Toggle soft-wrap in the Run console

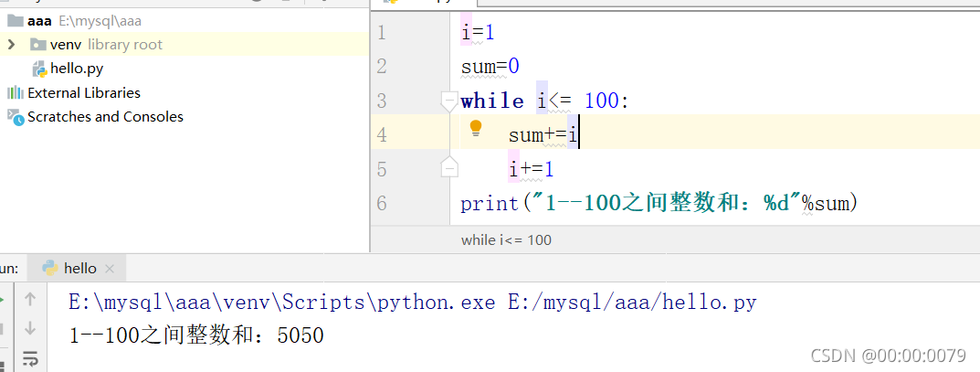pos(30,359)
